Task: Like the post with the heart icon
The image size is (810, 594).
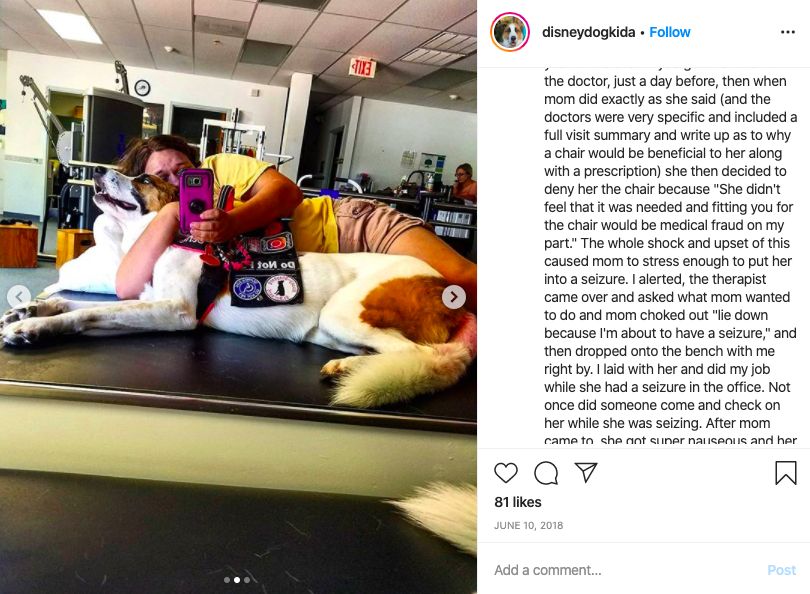Action: [x=506, y=473]
